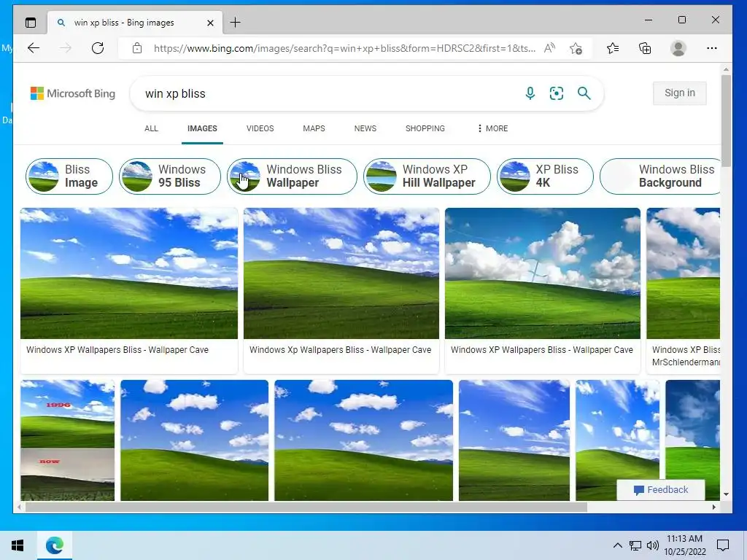The image size is (747, 560).
Task: Click the magnifier search button
Action: (x=584, y=93)
